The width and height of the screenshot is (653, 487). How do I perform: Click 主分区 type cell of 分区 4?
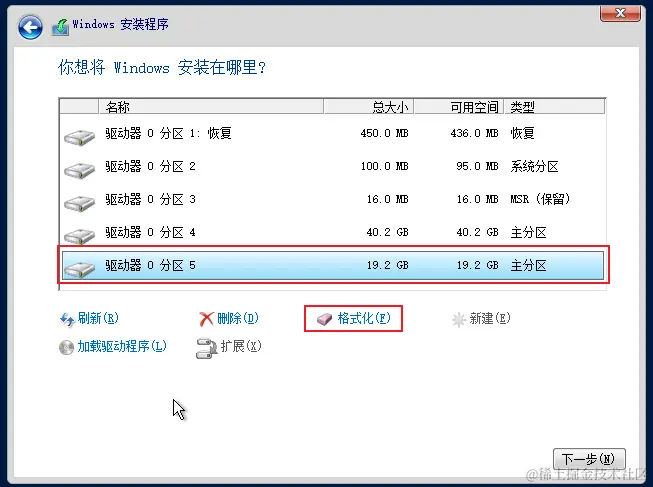[x=528, y=232]
